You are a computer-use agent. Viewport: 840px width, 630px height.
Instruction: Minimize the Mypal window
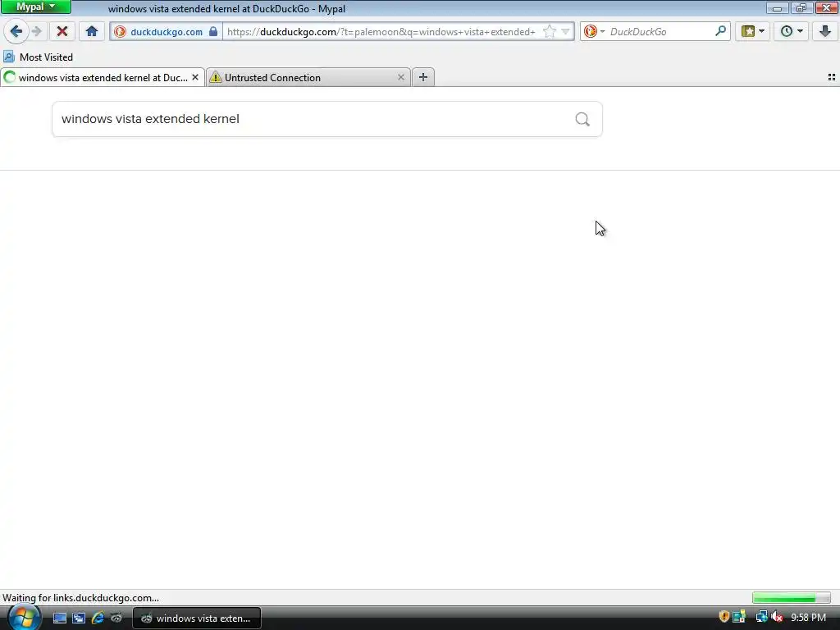[777, 7]
